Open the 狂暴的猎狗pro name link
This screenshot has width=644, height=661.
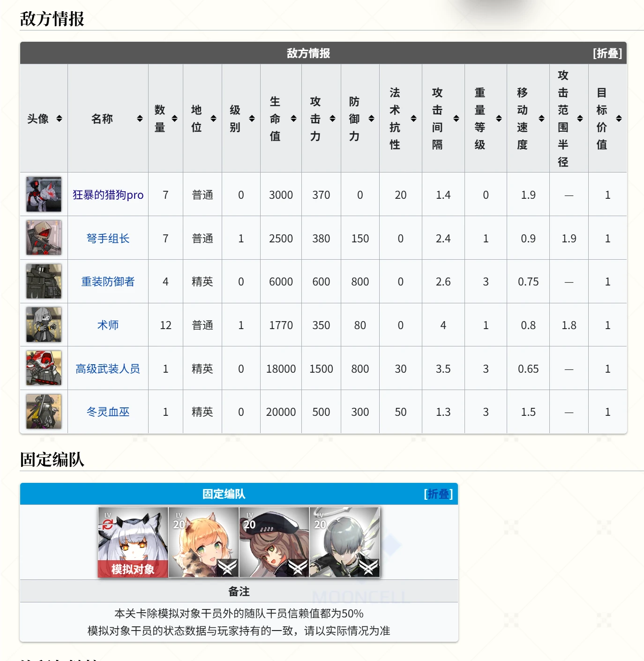pos(108,195)
